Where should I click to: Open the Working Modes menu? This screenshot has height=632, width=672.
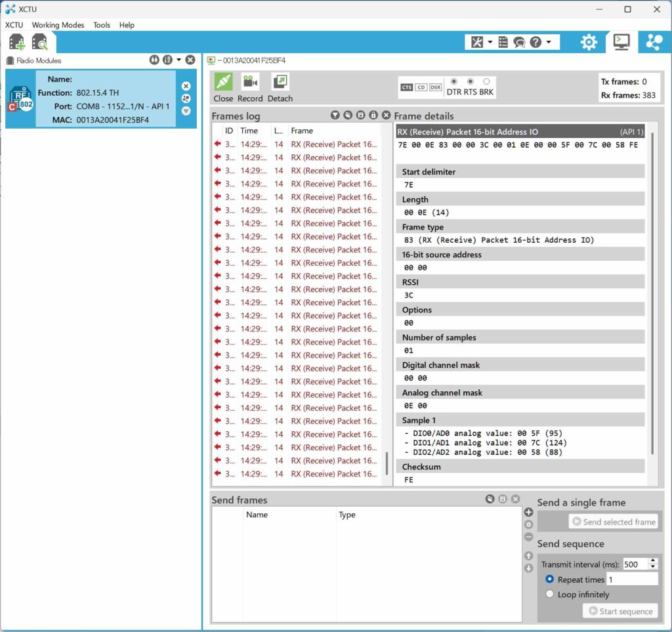coord(58,25)
